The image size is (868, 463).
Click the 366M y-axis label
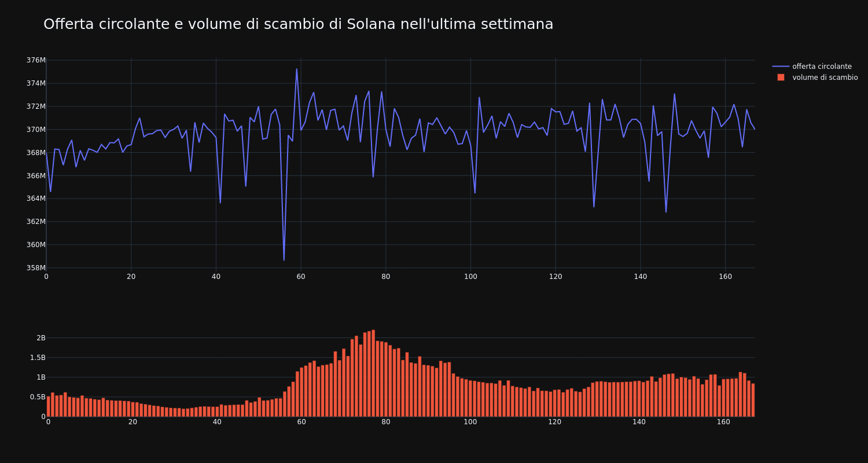pos(36,176)
